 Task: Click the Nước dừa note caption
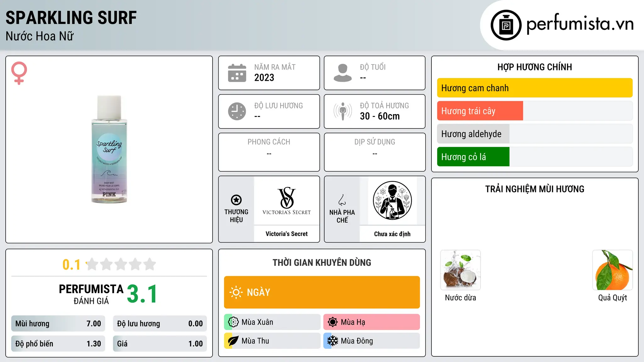(460, 298)
